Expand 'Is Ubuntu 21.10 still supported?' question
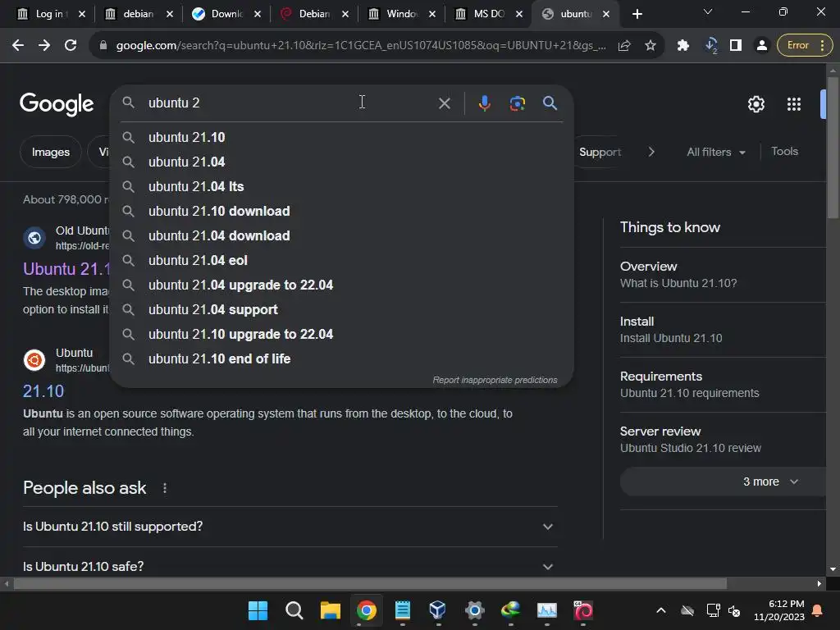840x630 pixels. click(290, 527)
